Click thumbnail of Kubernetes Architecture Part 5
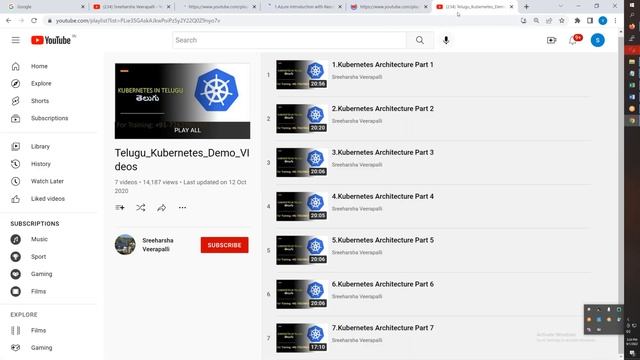 (x=302, y=250)
